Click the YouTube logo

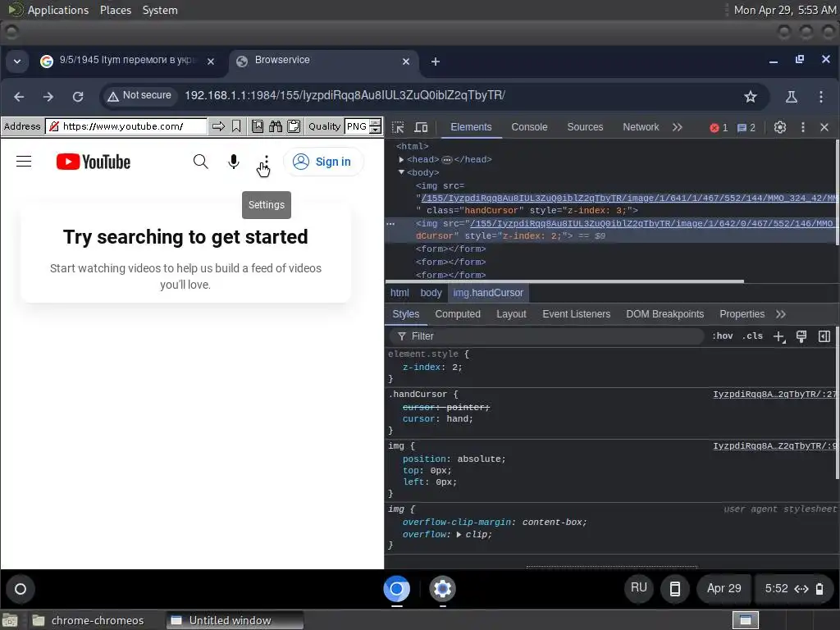[x=94, y=162]
